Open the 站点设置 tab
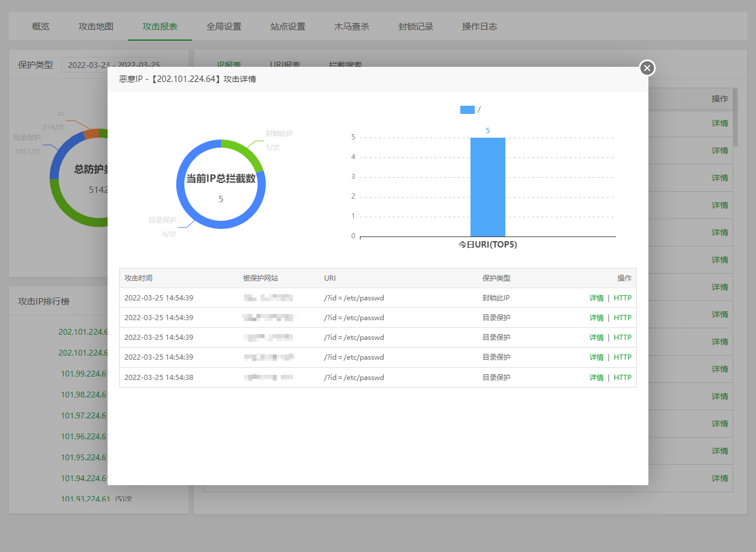 pyautogui.click(x=288, y=27)
